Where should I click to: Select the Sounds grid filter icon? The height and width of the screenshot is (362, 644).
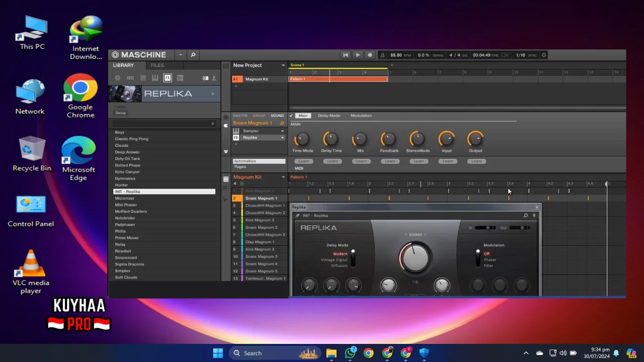point(143,78)
